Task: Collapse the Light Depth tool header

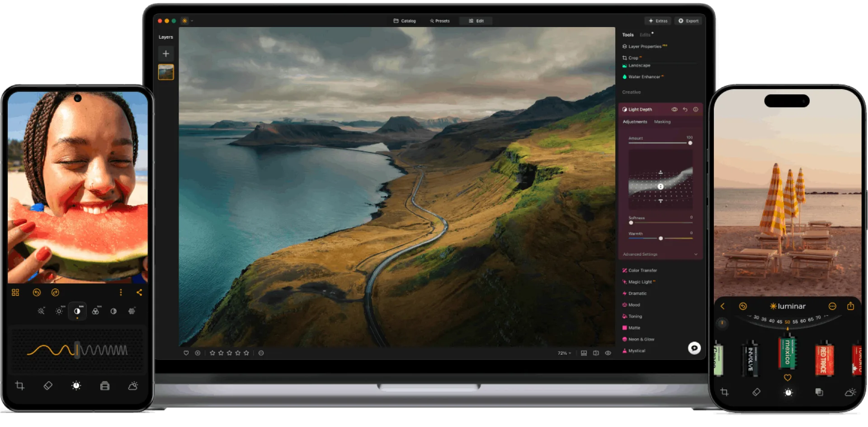Action: (x=640, y=109)
